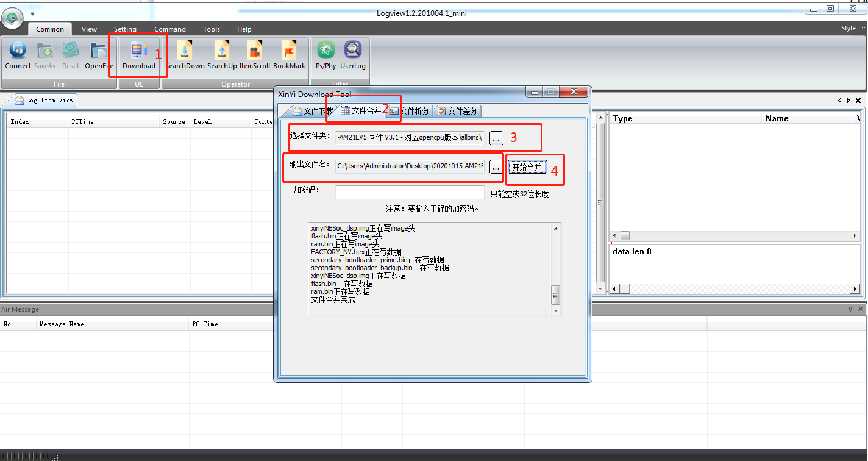Click the FACTORY_NV.hex正在写数据 log line
This screenshot has height=461, width=868.
tap(356, 252)
